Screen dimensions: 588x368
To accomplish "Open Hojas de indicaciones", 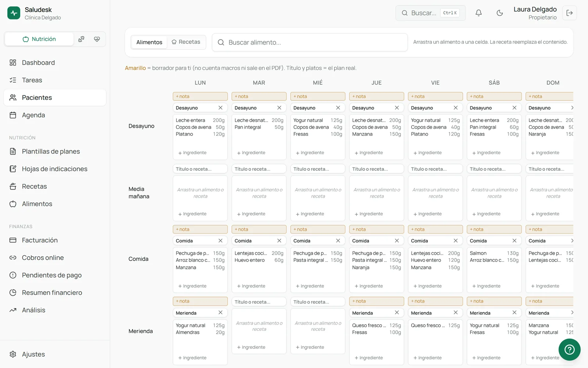I will pos(55,169).
